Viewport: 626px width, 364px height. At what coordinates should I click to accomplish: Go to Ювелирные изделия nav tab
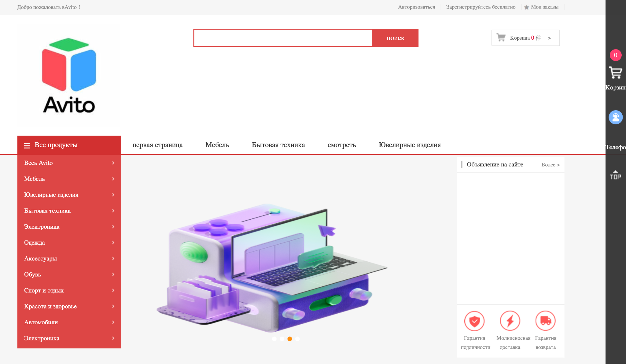pos(410,145)
